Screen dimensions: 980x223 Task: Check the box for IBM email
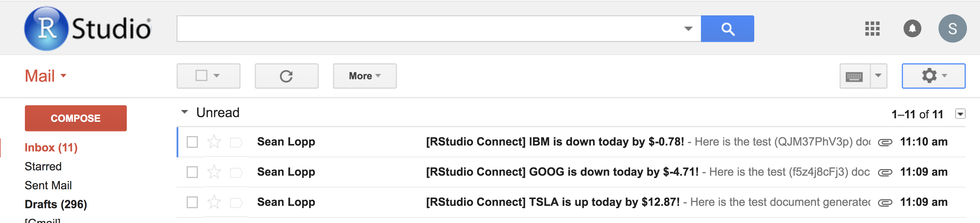pyautogui.click(x=192, y=142)
